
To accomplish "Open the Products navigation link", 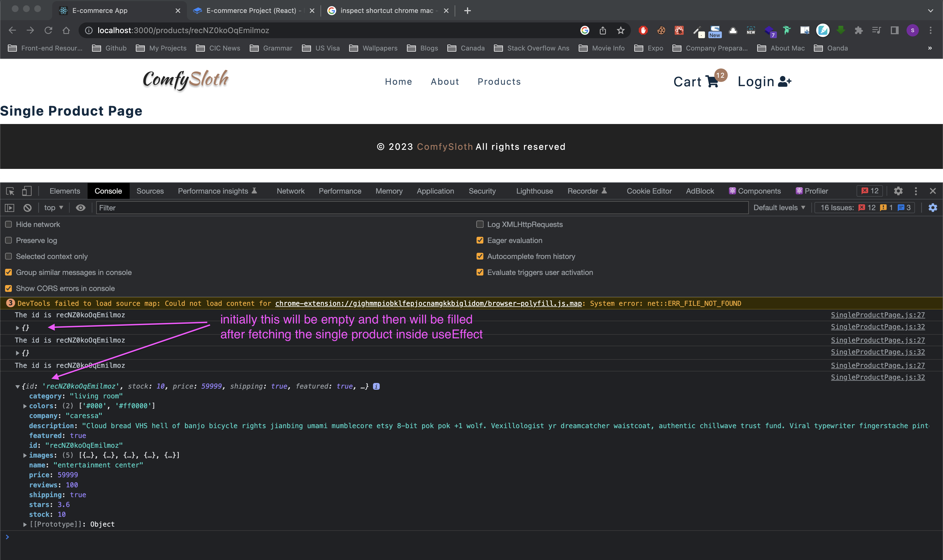I will [499, 82].
